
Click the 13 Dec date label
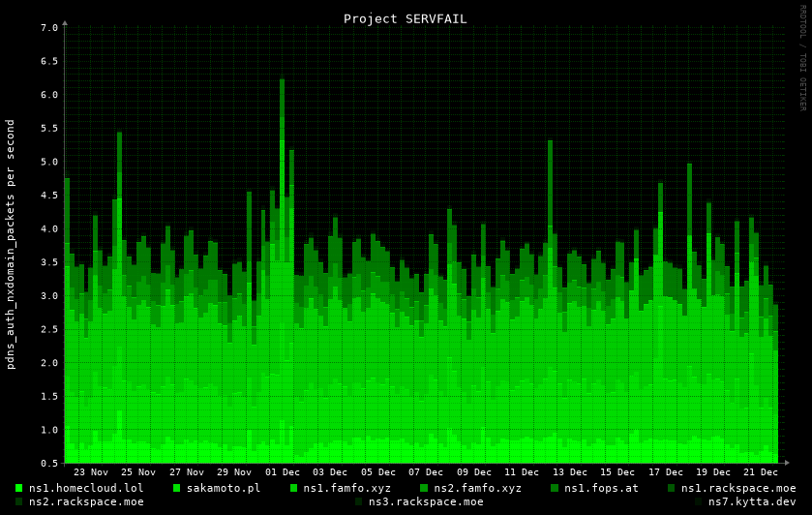click(570, 472)
